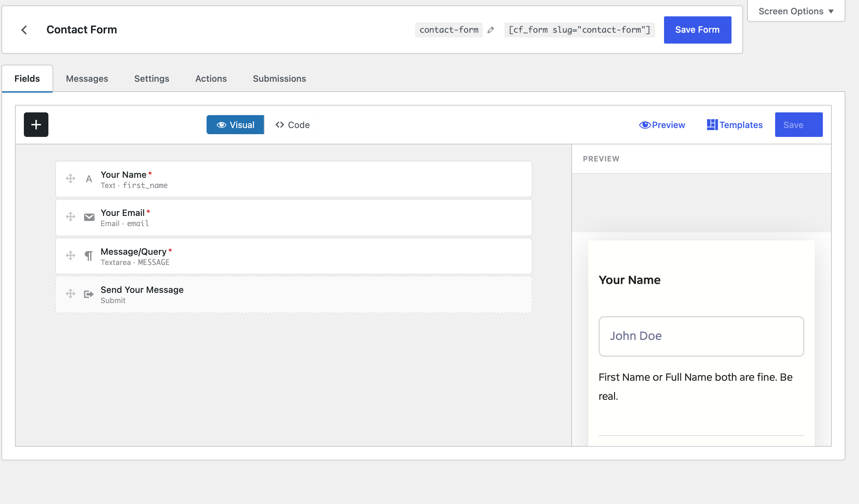
Task: Click the add new field plus icon
Action: point(36,125)
